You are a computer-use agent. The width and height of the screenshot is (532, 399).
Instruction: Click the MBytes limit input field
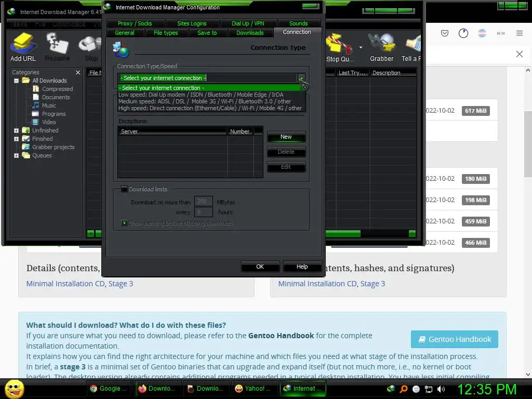tap(203, 202)
